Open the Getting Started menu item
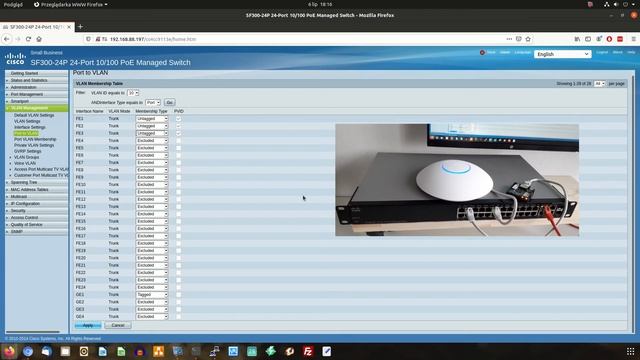Image resolution: width=640 pixels, height=360 pixels. [37, 73]
